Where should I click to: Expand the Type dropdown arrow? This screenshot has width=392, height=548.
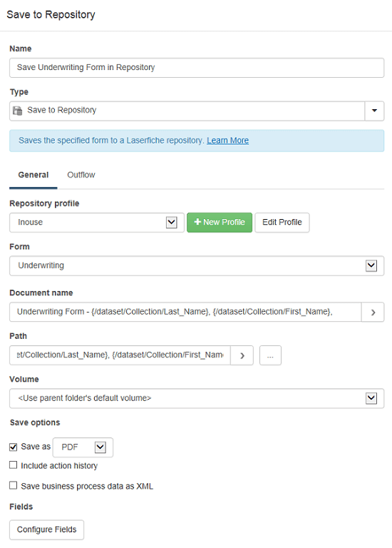[x=375, y=111]
